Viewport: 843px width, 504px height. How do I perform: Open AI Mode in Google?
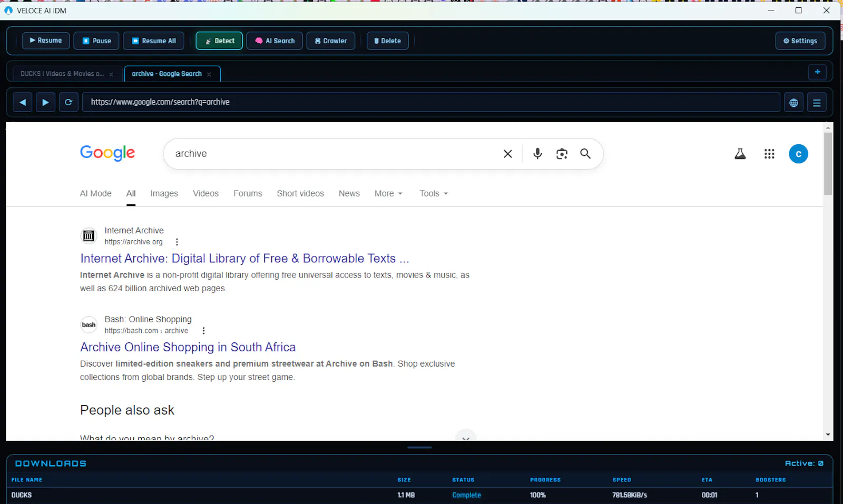[96, 194]
